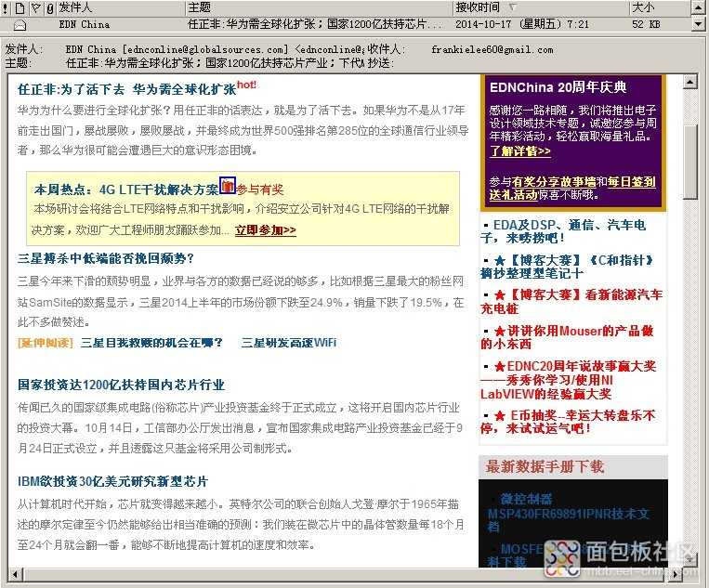Screen dimensions: 709x588
Task: Open the 立即参加>> link
Action: 265,230
